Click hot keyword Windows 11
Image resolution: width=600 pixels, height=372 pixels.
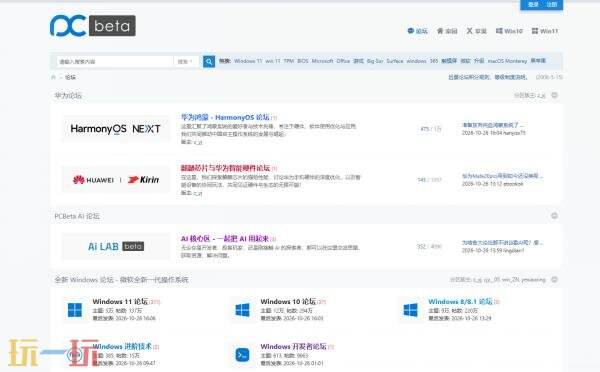click(248, 61)
